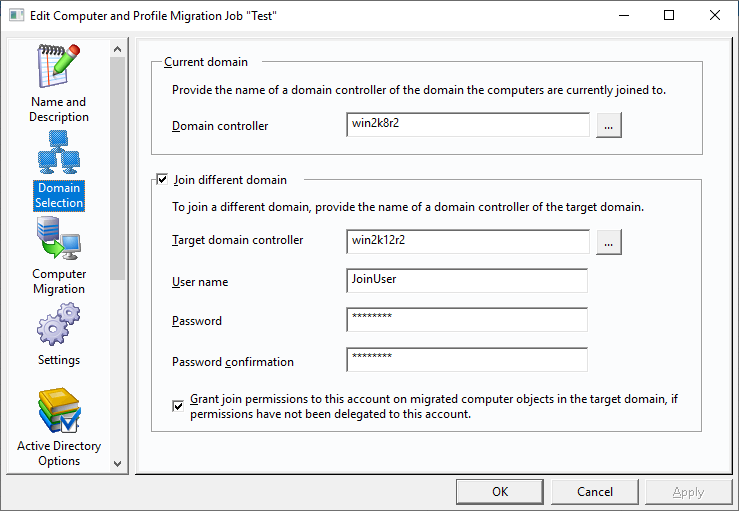
Task: Click OK to save the job
Action: [500, 492]
